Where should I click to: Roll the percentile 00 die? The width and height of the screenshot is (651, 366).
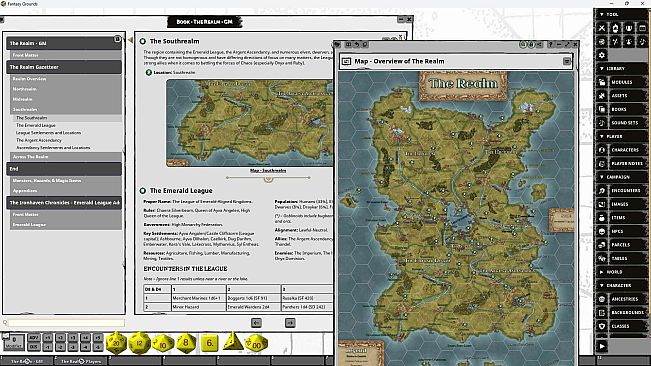pos(256,344)
